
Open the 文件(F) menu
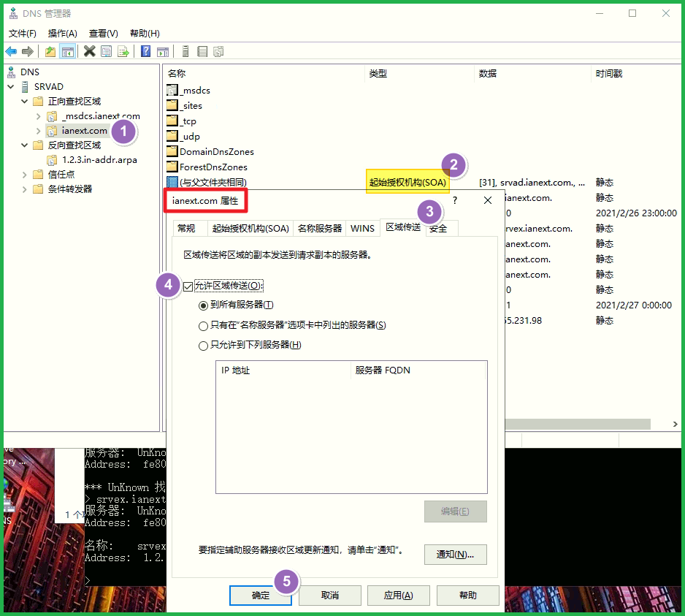pyautogui.click(x=23, y=33)
